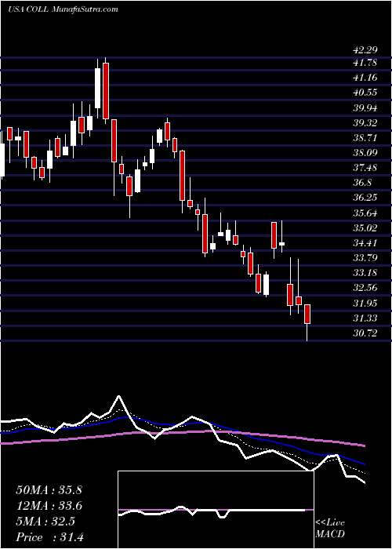Image resolution: width=392 pixels, height=549 pixels.
Task: Click the 37.48 price axis label
Action: pyautogui.click(x=365, y=168)
